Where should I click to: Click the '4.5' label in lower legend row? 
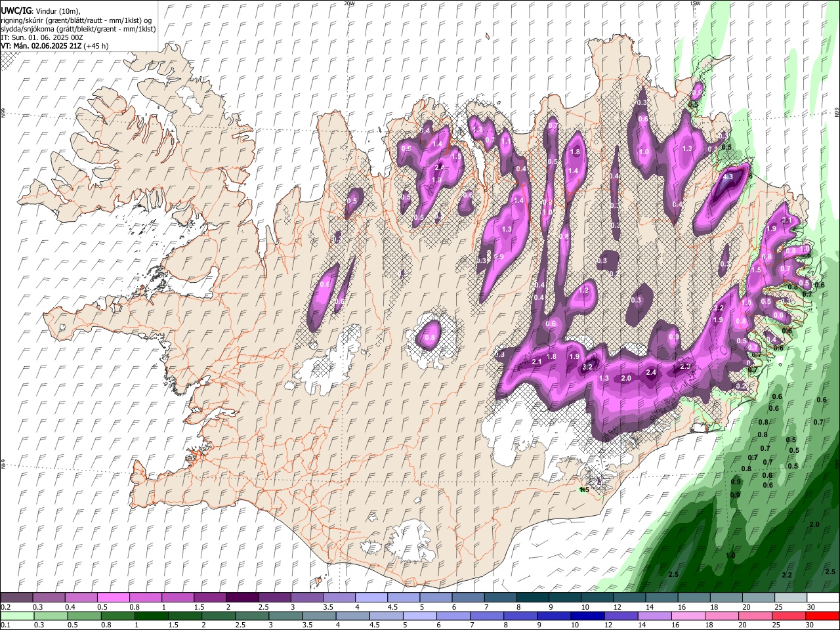(x=375, y=625)
